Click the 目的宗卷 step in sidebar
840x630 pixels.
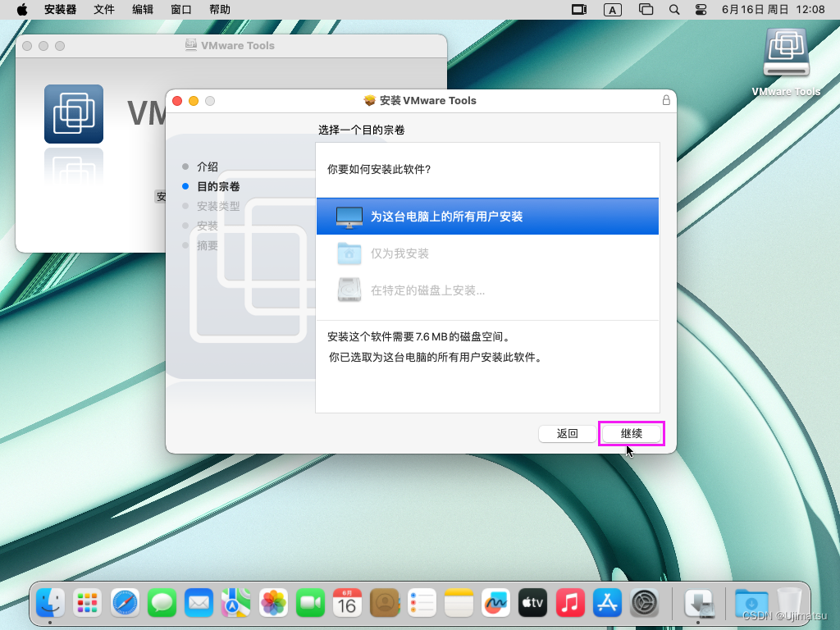point(218,186)
